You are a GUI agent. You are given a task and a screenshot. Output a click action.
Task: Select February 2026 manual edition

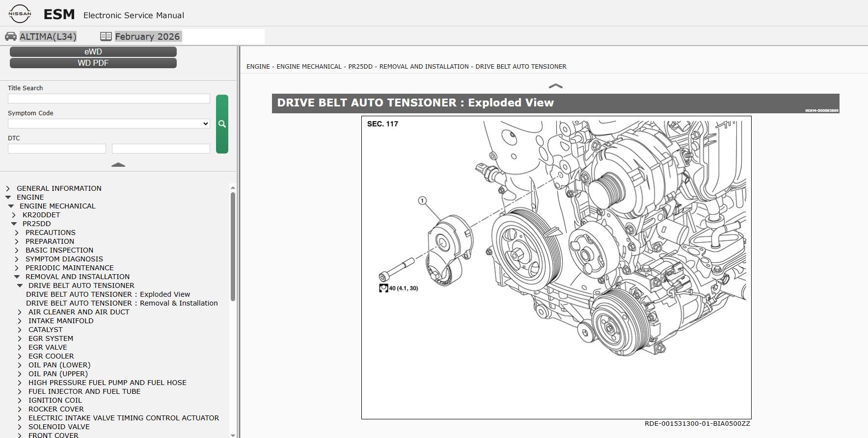[147, 36]
